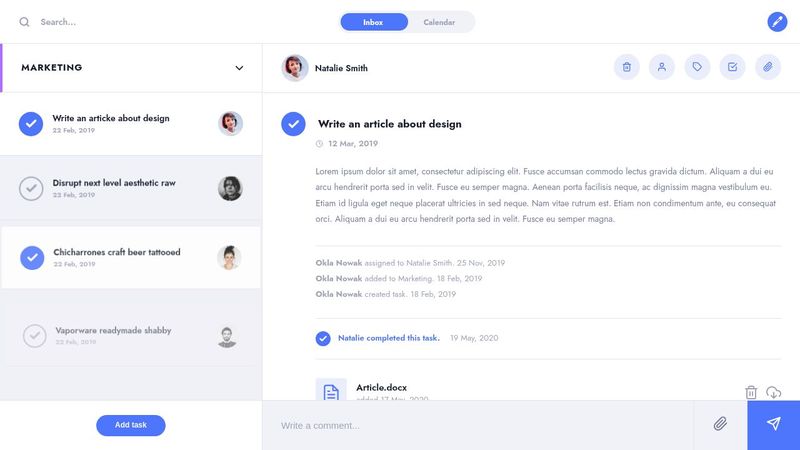This screenshot has width=800, height=450.
Task: Click the clock icon beside 12 Mar, 2019
Action: click(x=319, y=144)
